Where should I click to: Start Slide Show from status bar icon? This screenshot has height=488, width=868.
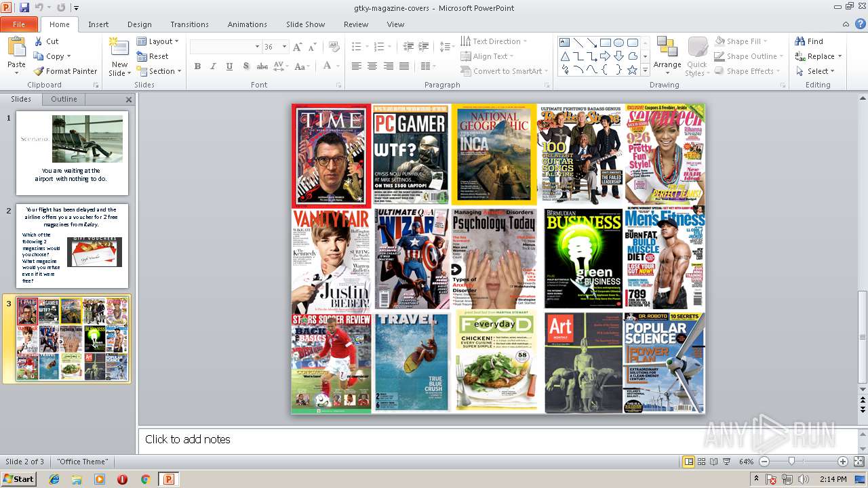726,462
